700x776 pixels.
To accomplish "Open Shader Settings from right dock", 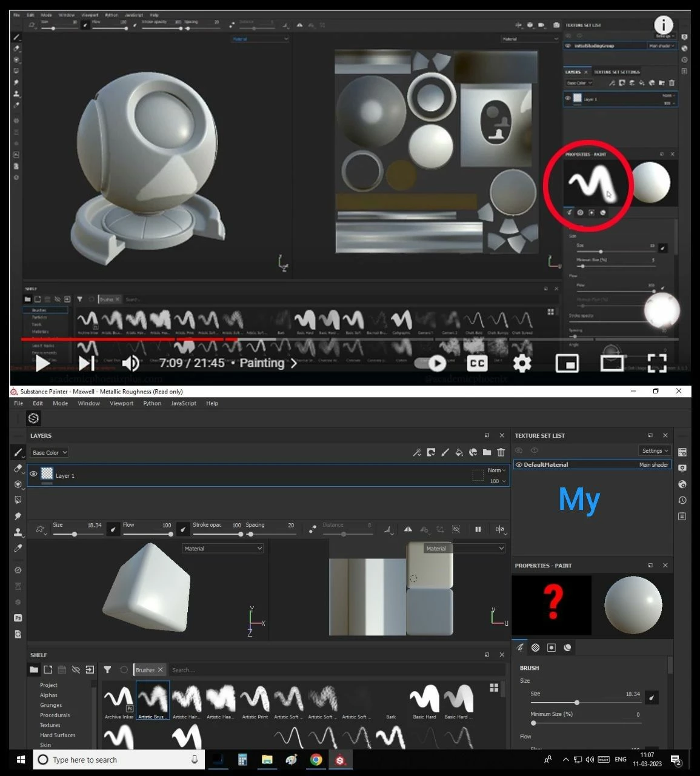I will tap(682, 484).
